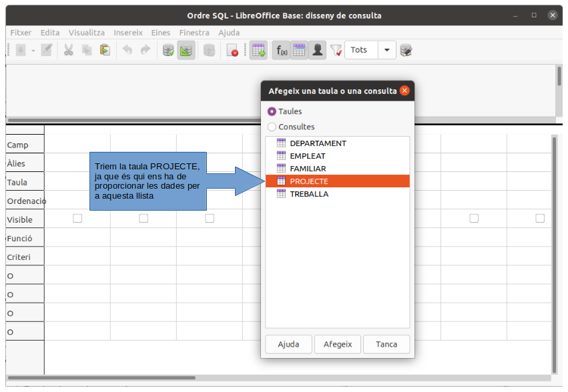Tick the Visible checkbox in third column
Image resolution: width=568 pixels, height=392 pixels.
[x=210, y=218]
